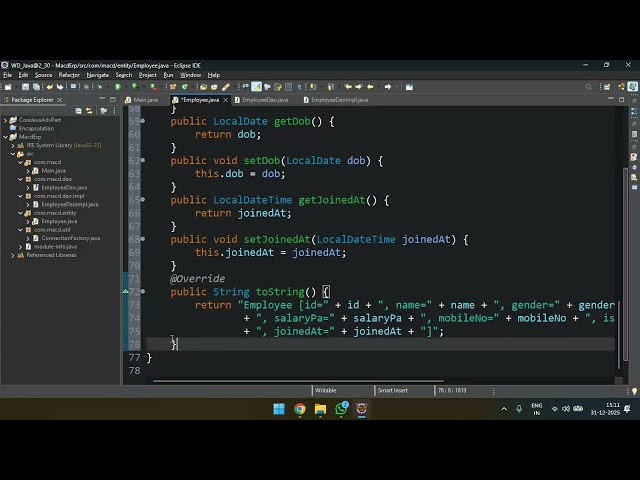Image resolution: width=640 pixels, height=480 pixels.
Task: Click the green Run button in toolbar
Action: click(x=118, y=87)
